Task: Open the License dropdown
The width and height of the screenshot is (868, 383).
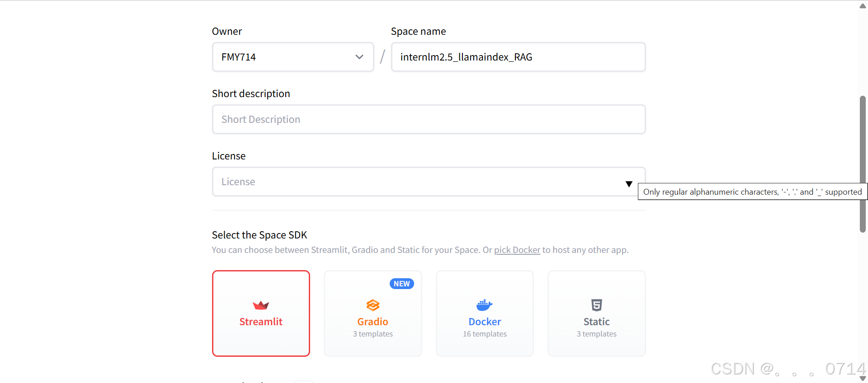Action: (x=429, y=182)
